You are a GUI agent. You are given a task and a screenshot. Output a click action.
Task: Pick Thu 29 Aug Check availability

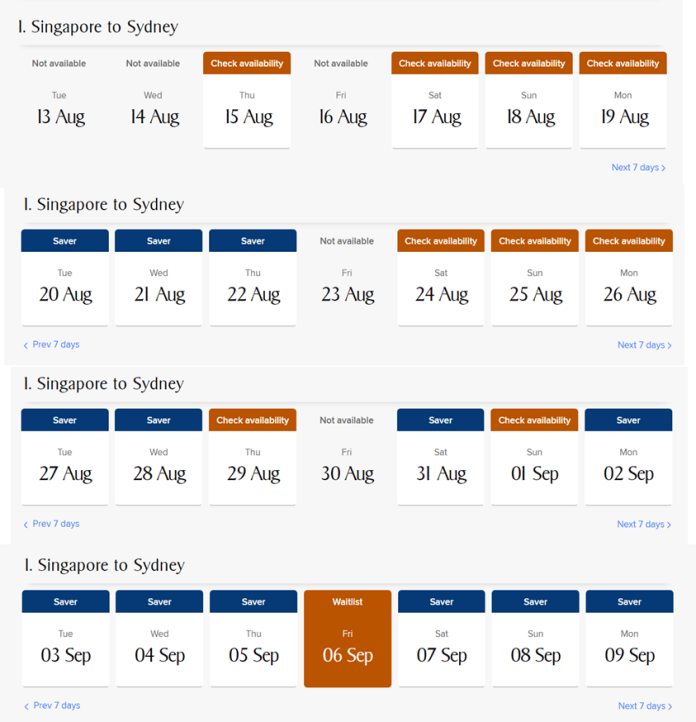point(253,458)
